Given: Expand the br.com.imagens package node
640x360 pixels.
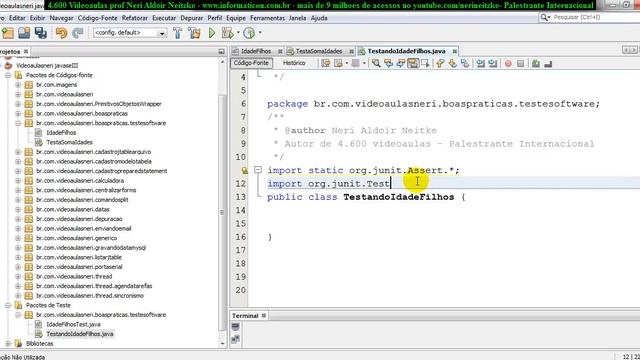Looking at the screenshot, I should point(18,84).
